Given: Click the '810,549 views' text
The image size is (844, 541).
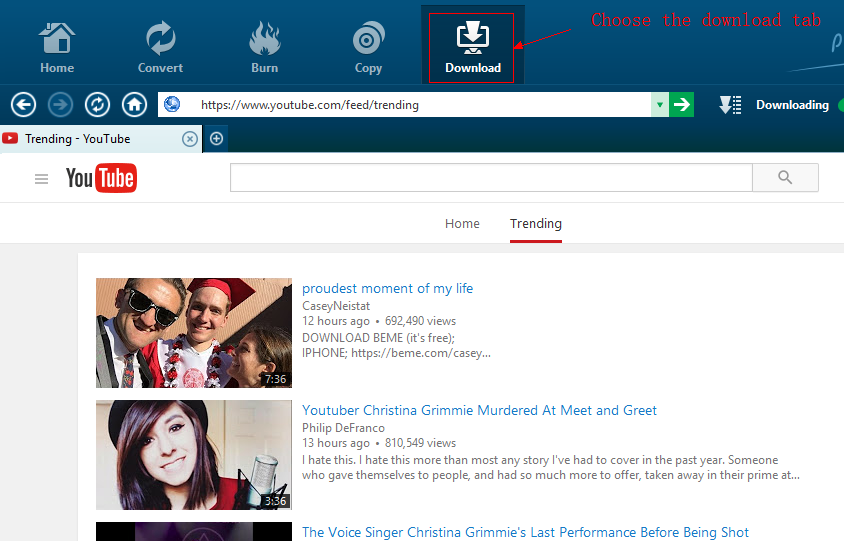Looking at the screenshot, I should tap(420, 443).
